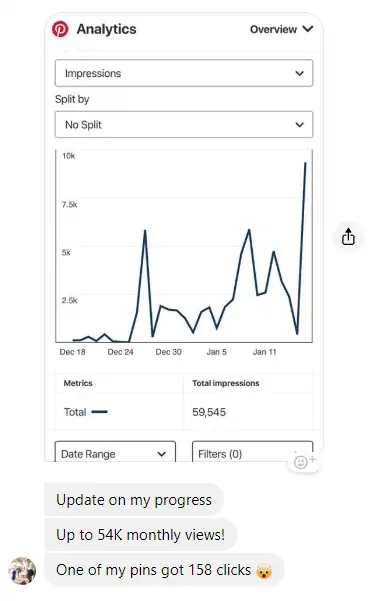Click the Metrics column header

(x=78, y=383)
